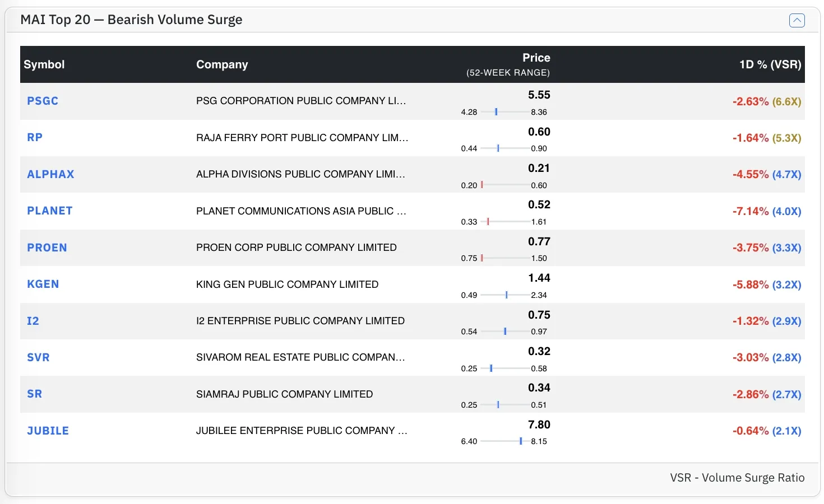Open the KGEN symbol link
The height and width of the screenshot is (504, 824).
[43, 284]
